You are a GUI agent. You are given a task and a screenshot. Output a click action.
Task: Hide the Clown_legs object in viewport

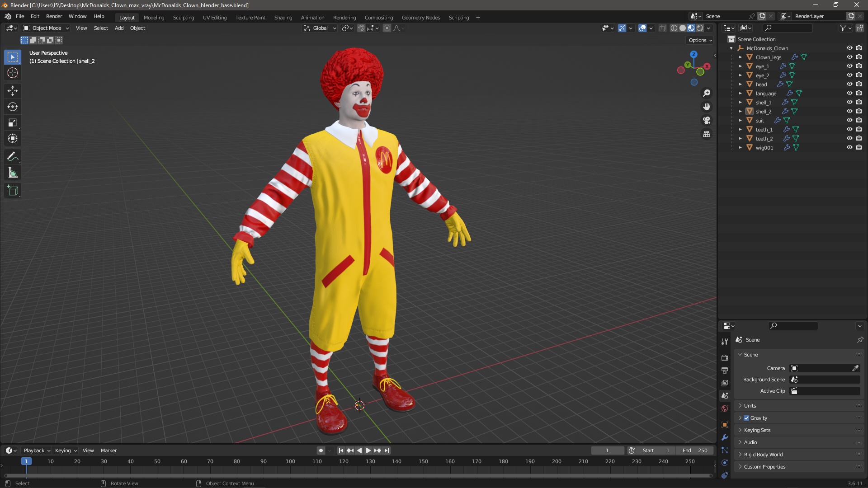(x=849, y=57)
